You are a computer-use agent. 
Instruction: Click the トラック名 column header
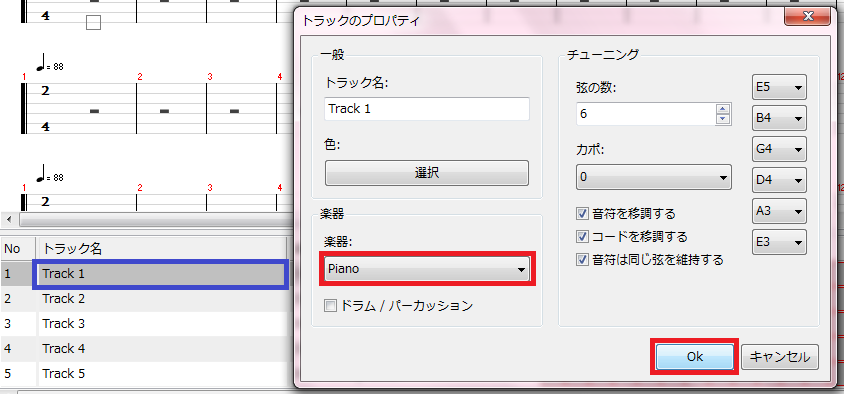coord(162,248)
